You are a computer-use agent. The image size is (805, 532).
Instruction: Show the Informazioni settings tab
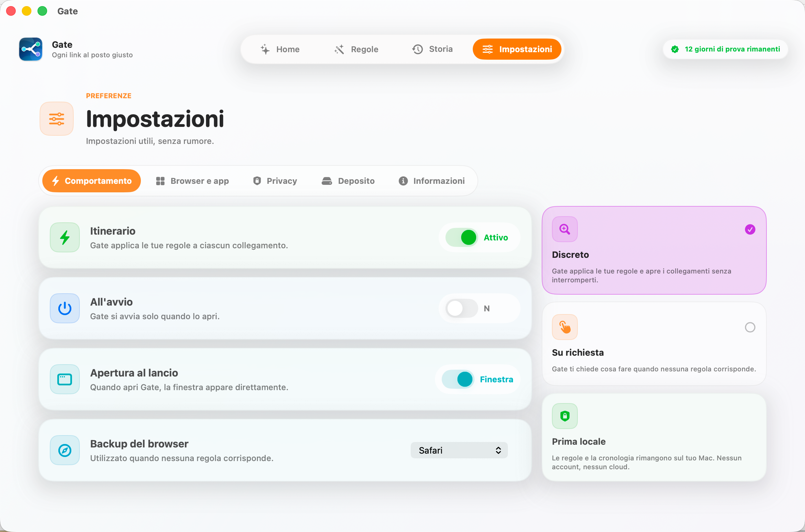432,181
